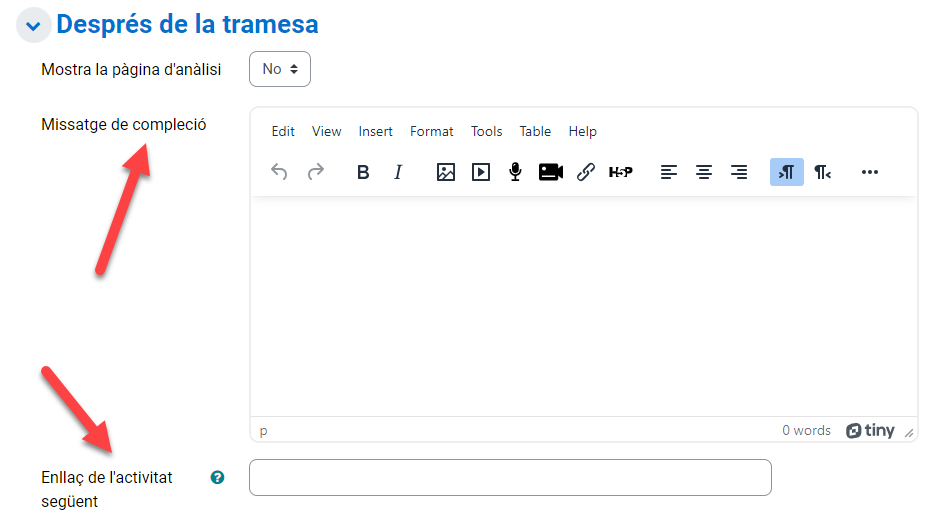The width and height of the screenshot is (945, 528).
Task: Align text to the left
Action: [x=669, y=172]
